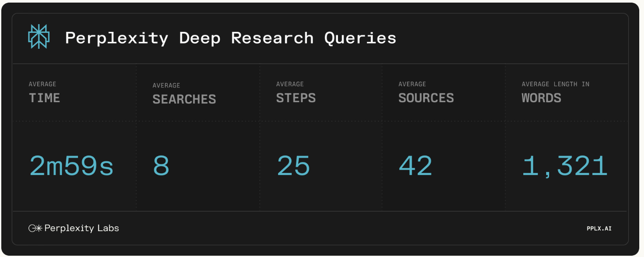This screenshot has height=257, width=644.
Task: Click the 'AVERAGE LENGTH IN' label text
Action: point(555,84)
